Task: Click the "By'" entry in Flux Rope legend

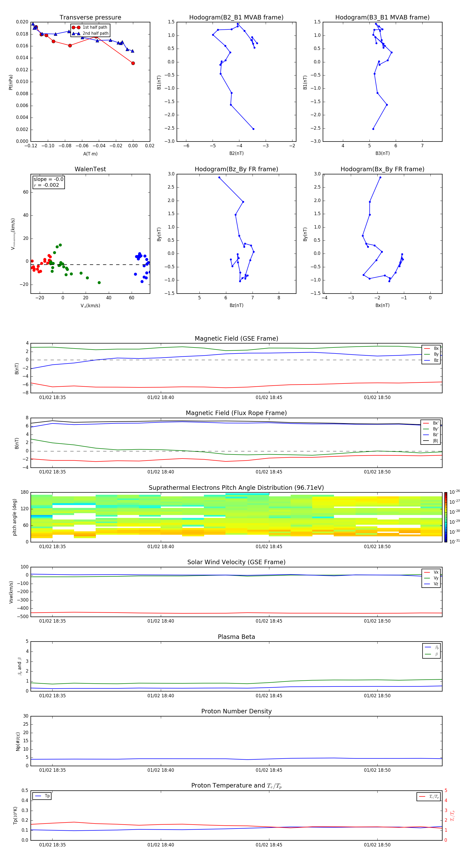Action: [x=431, y=429]
